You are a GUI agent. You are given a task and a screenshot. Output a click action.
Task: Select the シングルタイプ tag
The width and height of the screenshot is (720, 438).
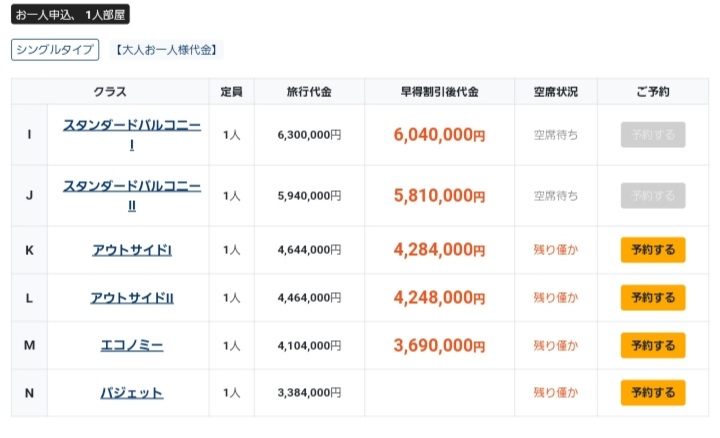tap(55, 50)
